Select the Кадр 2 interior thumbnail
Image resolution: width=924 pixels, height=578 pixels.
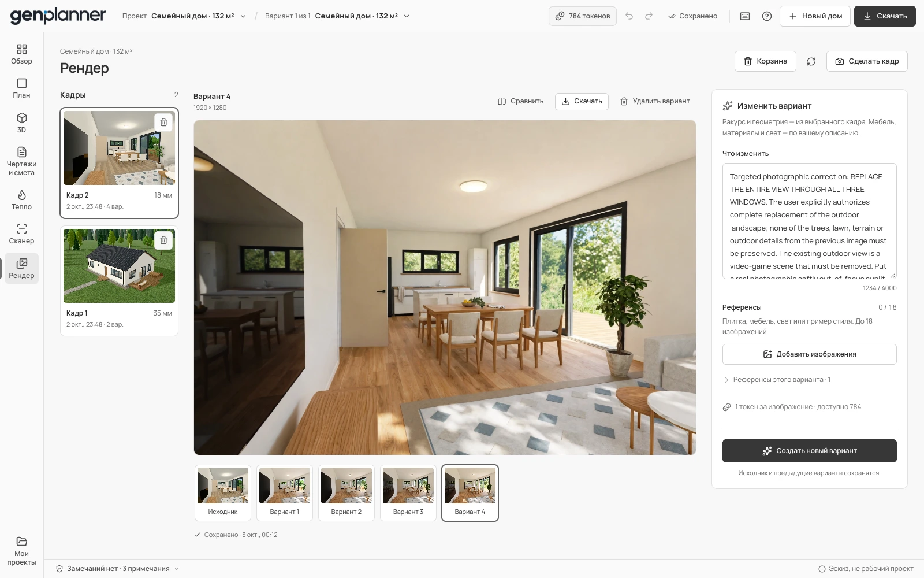[119, 148]
